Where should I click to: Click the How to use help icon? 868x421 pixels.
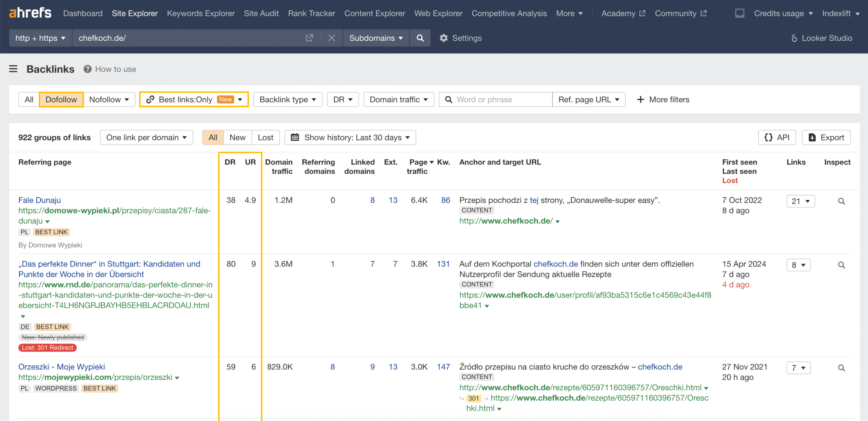pyautogui.click(x=87, y=69)
